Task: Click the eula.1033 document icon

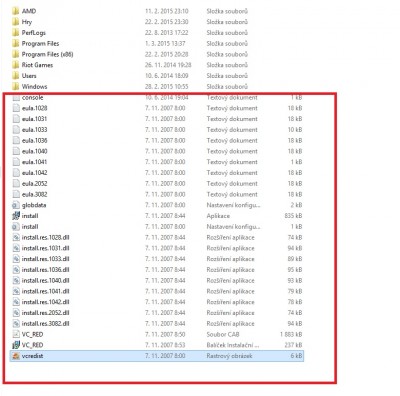Action: (x=16, y=130)
